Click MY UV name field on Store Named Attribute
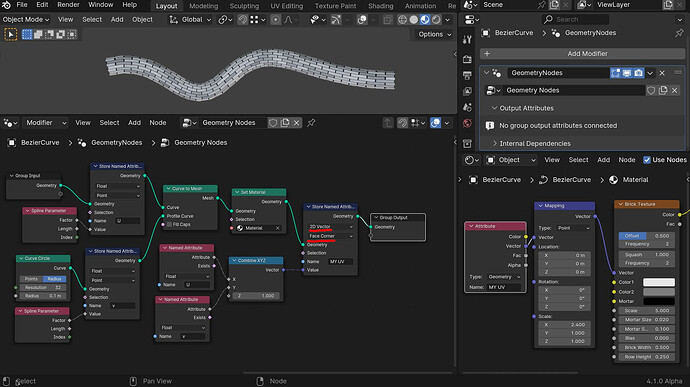Viewport: 690px width, 387px height. point(341,262)
